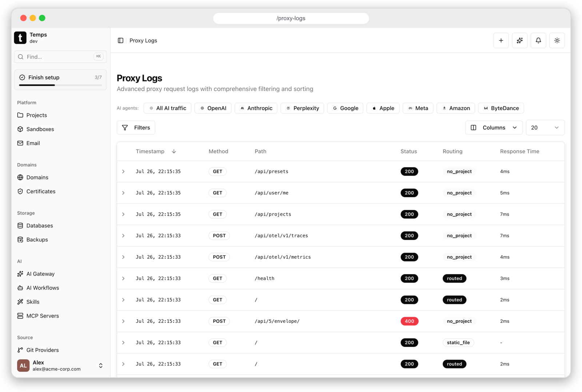Expand the /api/projects log row
Screen dimensions: 582x392
(123, 214)
